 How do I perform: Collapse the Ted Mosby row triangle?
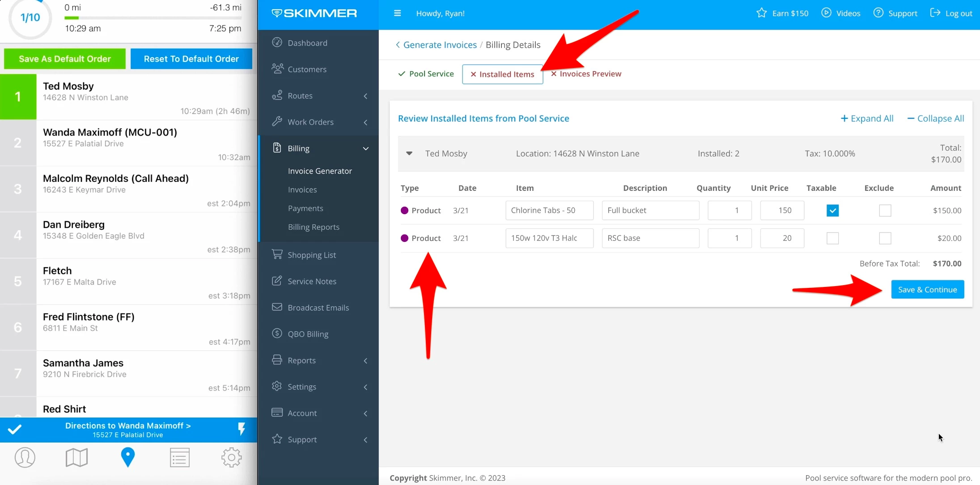click(409, 153)
